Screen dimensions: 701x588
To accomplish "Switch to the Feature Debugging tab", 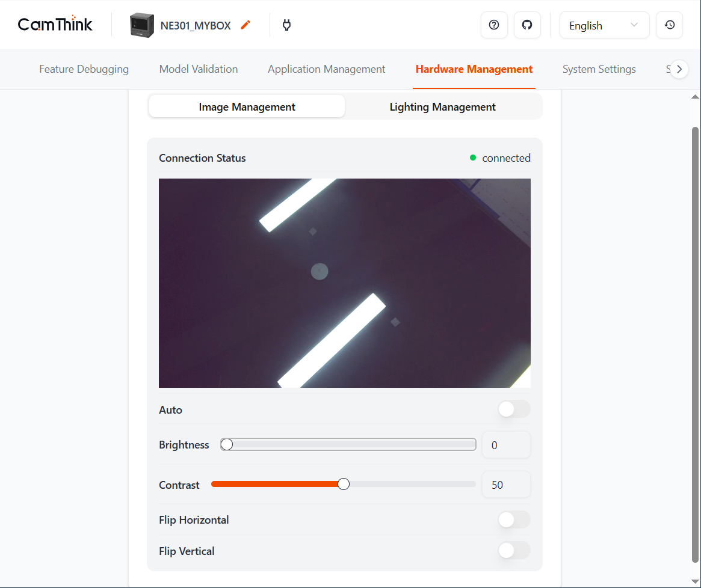I will pos(84,69).
